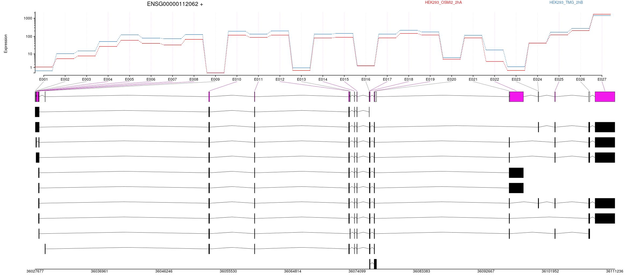Select the magenta E027 exon block in gene model
This screenshot has height=276, width=644.
pos(605,97)
